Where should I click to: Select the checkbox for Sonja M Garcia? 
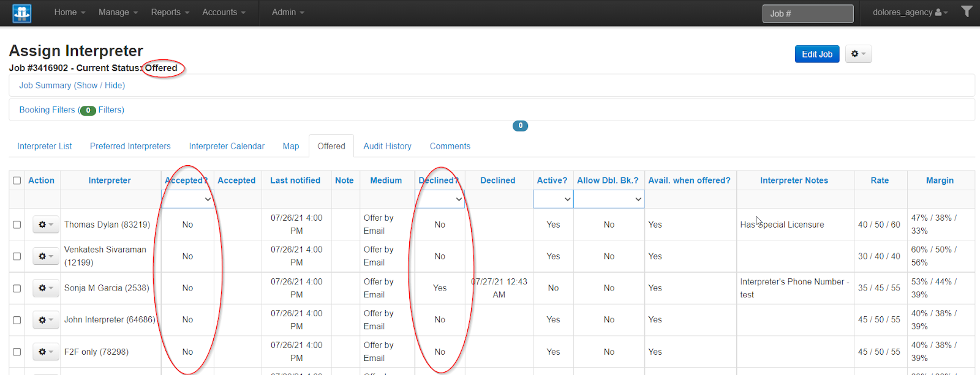coord(17,288)
